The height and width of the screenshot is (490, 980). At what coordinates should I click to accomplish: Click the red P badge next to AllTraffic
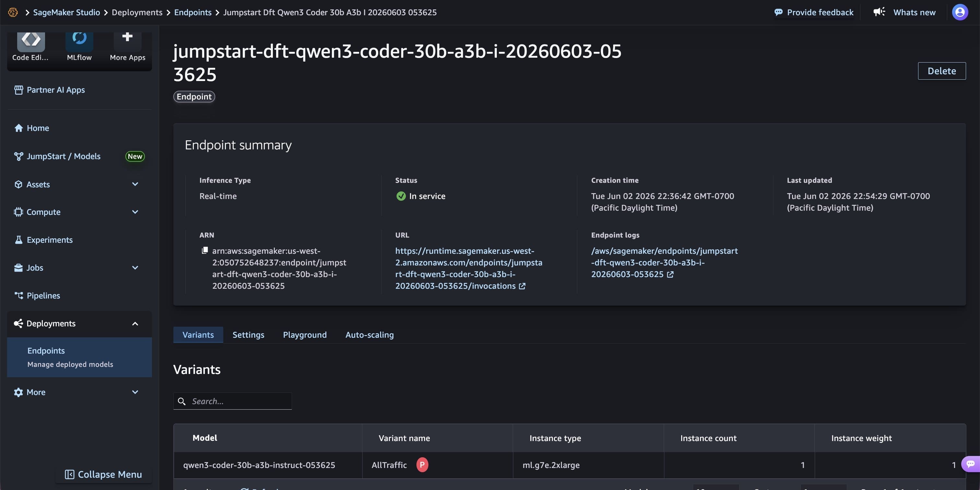coord(422,465)
